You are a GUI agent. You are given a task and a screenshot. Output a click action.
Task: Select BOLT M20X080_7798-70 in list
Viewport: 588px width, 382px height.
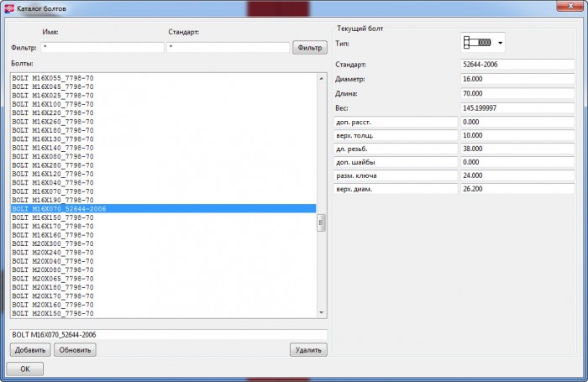pyautogui.click(x=164, y=269)
